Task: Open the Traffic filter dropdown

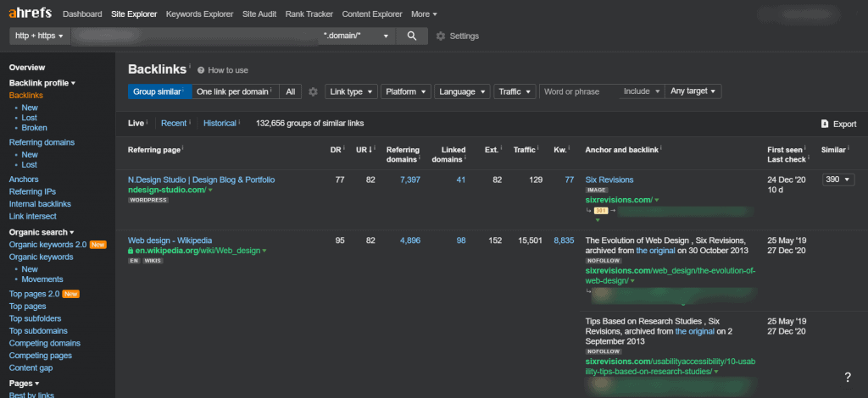Action: pyautogui.click(x=515, y=91)
